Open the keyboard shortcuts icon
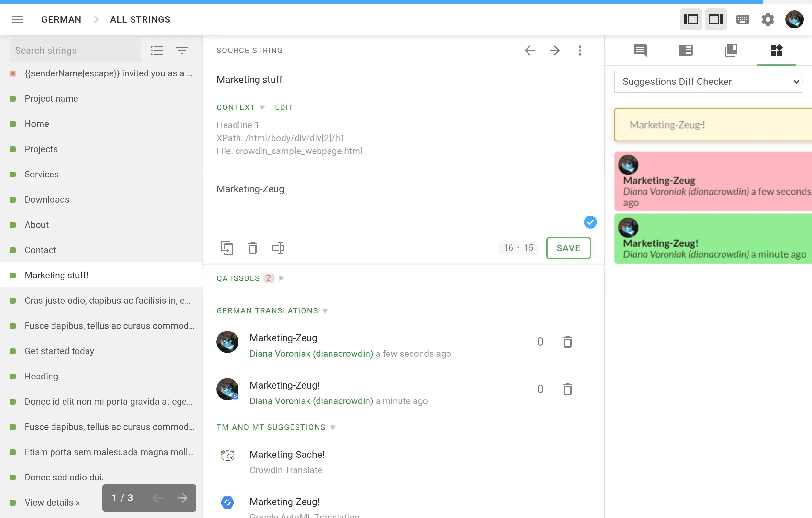 point(742,19)
